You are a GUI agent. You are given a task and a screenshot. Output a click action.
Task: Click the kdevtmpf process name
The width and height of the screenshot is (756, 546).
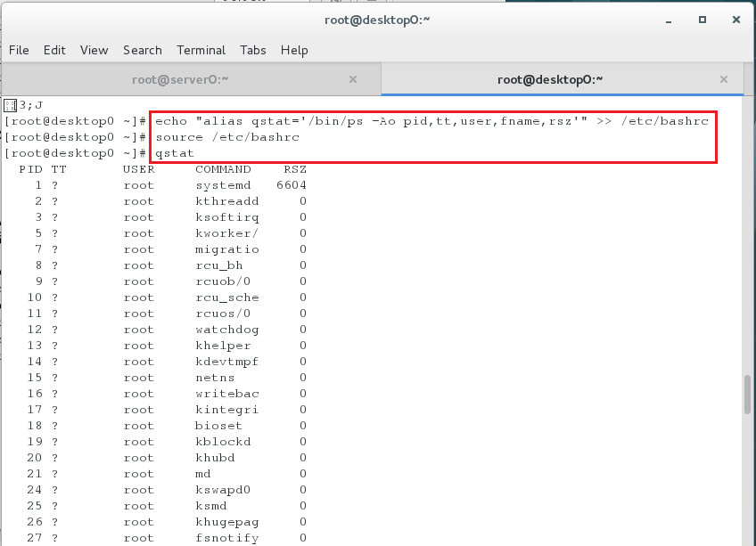click(x=227, y=362)
